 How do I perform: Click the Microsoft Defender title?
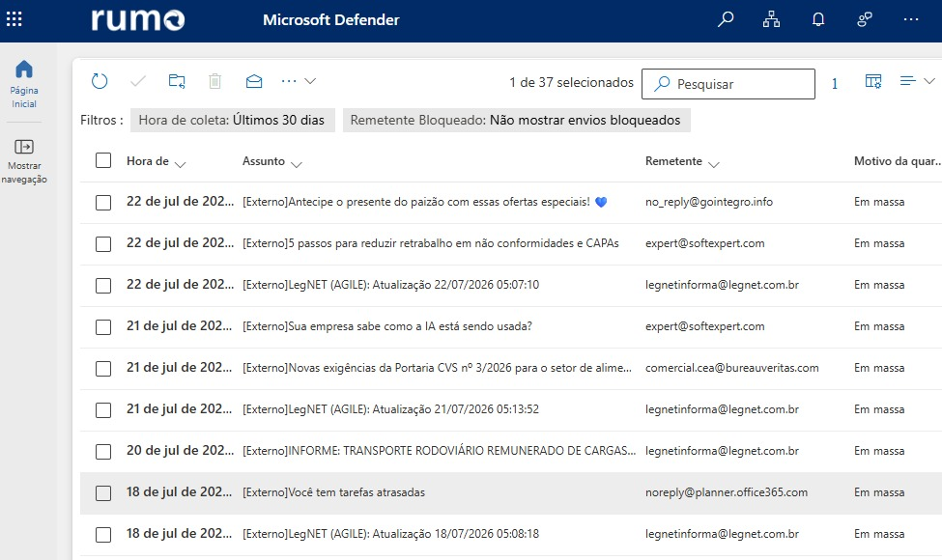331,20
